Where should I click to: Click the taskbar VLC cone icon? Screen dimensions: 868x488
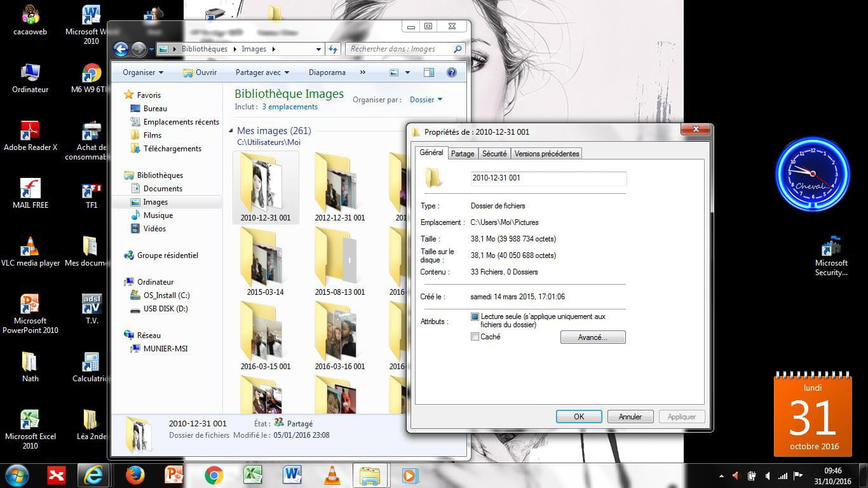pos(331,475)
